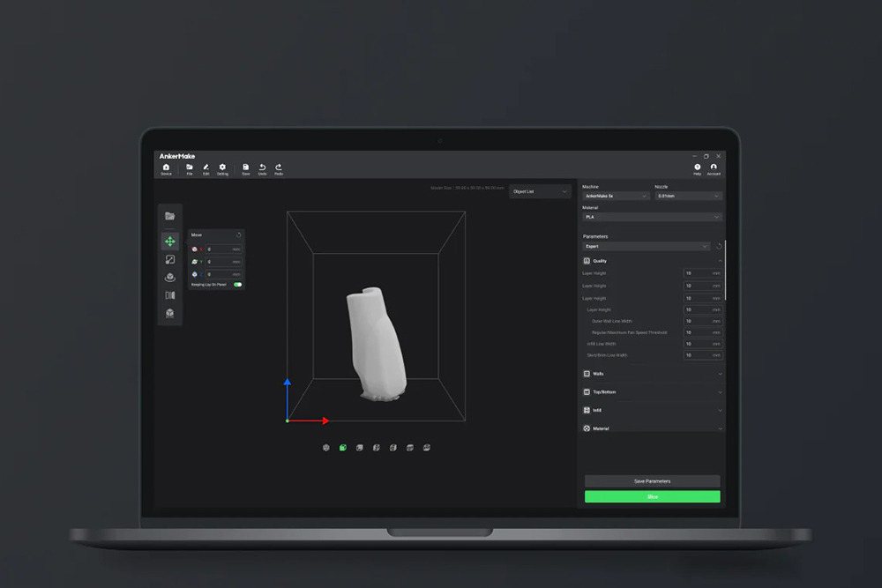Viewport: 882px width, 588px height.
Task: Click the Save icon in the toolbar
Action: coord(246,167)
